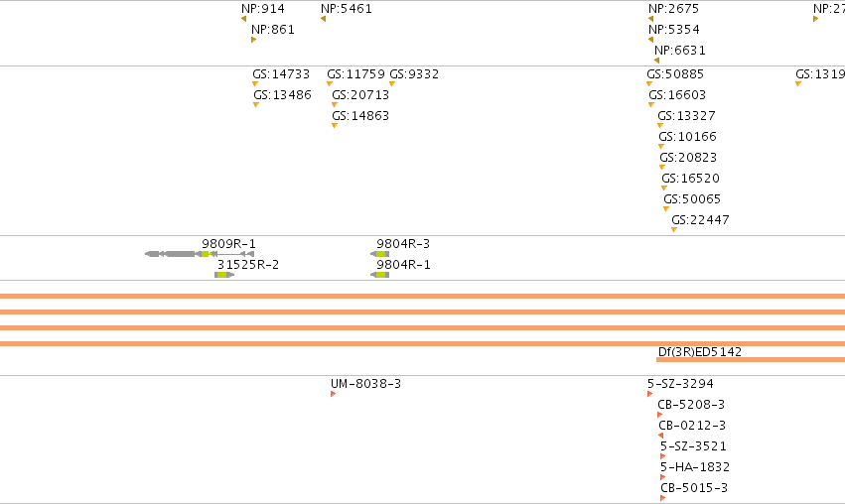Select the 31525R-2 amplicon glyph
This screenshot has width=845, height=504.
tap(224, 275)
